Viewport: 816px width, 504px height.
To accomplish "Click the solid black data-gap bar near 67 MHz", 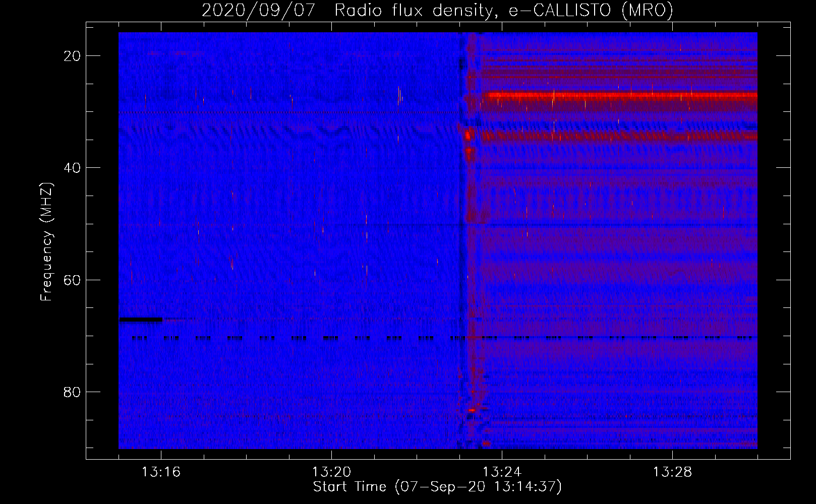I will (141, 320).
